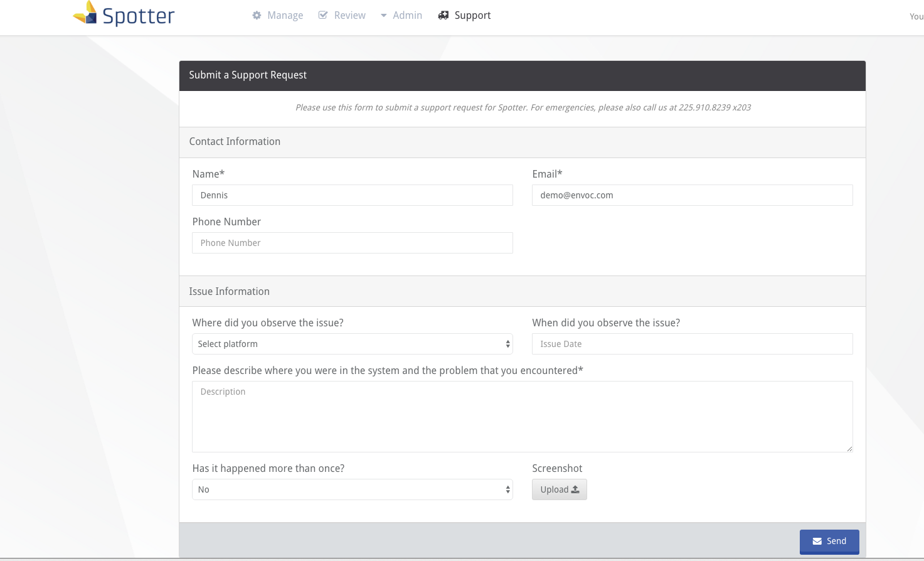Click the Description text area

coord(523,417)
